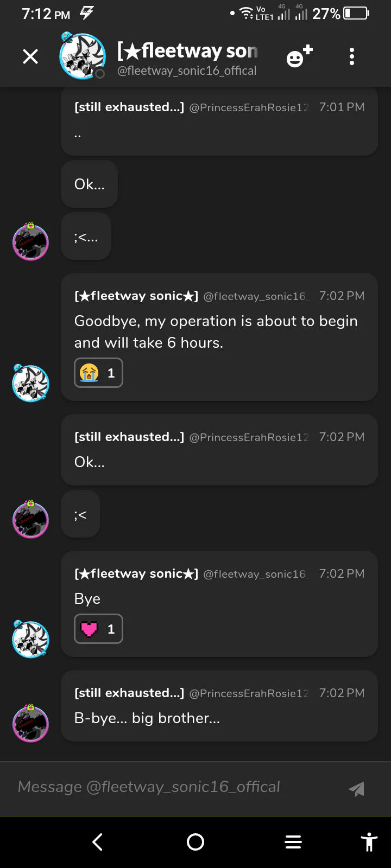This screenshot has width=391, height=868.
Task: Tap the @PrincessErahRosie12 username at 7:01 PM
Action: coord(249,107)
